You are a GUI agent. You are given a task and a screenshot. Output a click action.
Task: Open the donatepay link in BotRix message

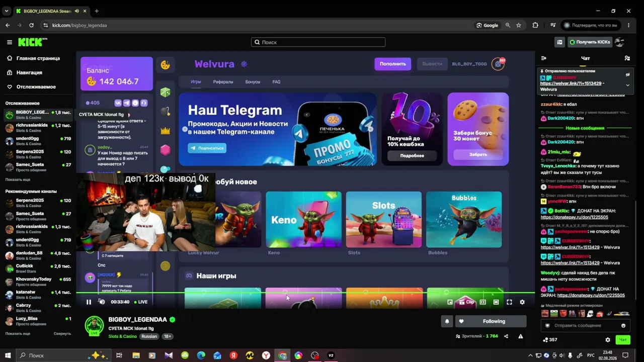tap(575, 217)
